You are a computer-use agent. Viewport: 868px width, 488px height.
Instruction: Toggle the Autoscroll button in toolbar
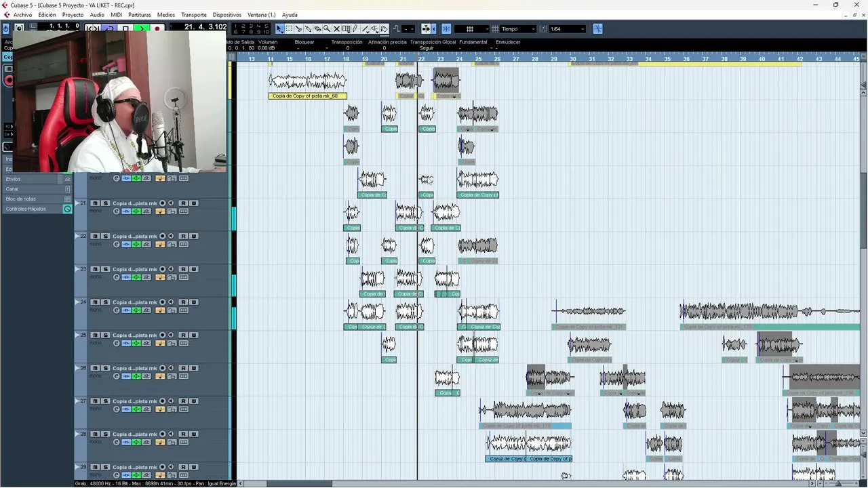click(x=425, y=28)
